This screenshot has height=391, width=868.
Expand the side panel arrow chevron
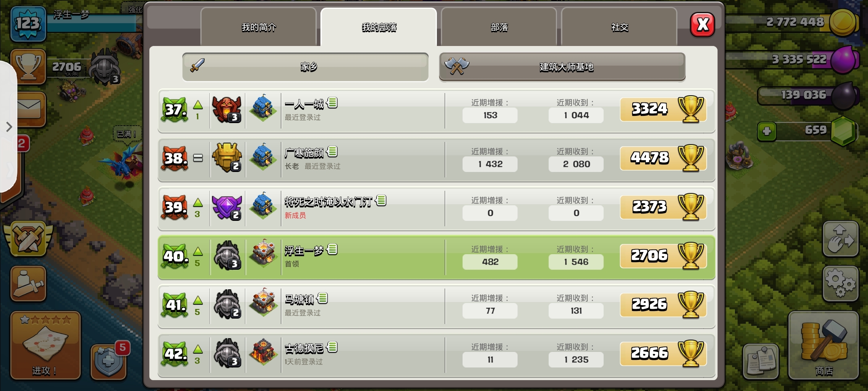[9, 127]
